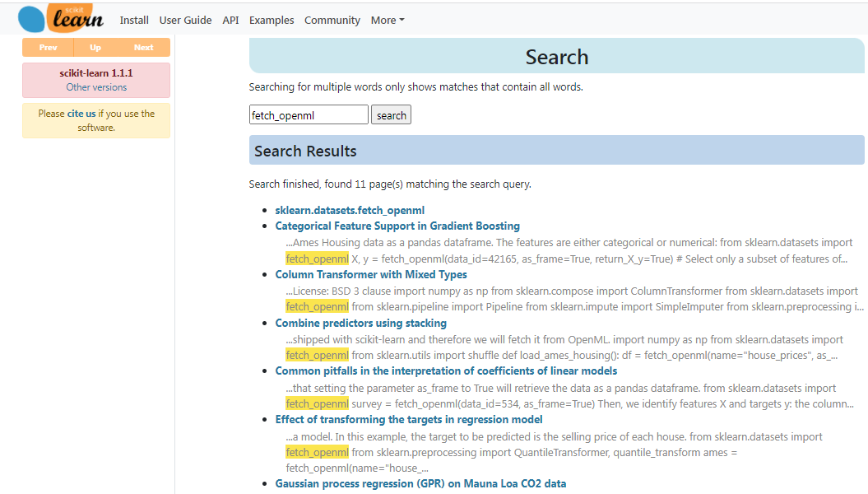The width and height of the screenshot is (868, 494).
Task: Click the Prev navigation button
Action: (x=49, y=48)
